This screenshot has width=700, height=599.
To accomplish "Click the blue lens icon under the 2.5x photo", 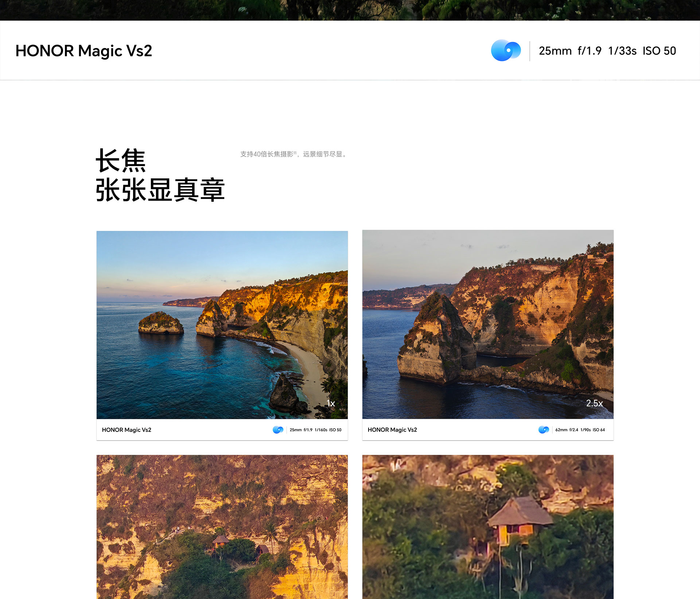I will [x=544, y=430].
